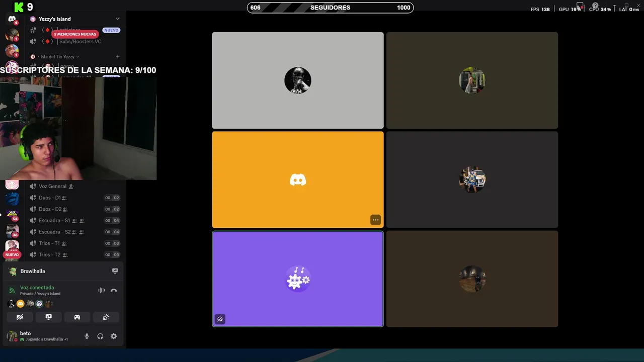The image size is (644, 362).
Task: Click the 00 03 user limit on Trios - T1
Action: pos(112,243)
